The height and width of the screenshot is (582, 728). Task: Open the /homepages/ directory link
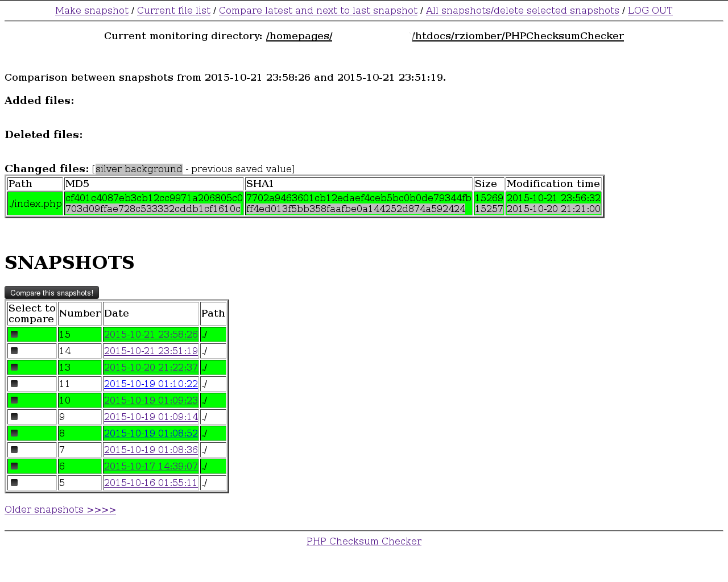299,36
